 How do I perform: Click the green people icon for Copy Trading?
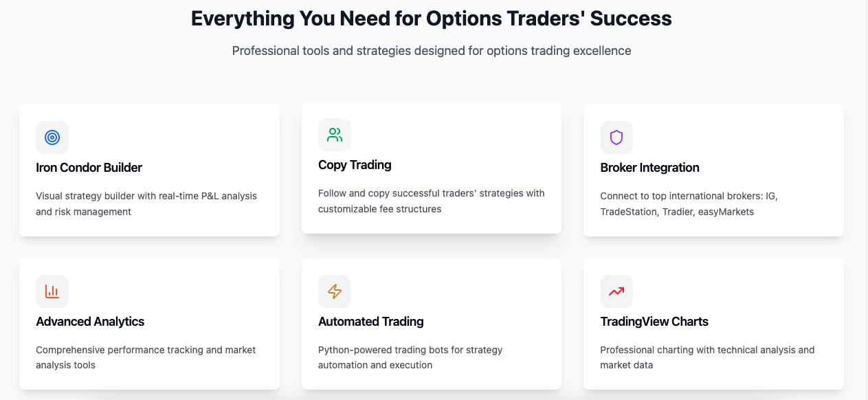click(x=335, y=135)
